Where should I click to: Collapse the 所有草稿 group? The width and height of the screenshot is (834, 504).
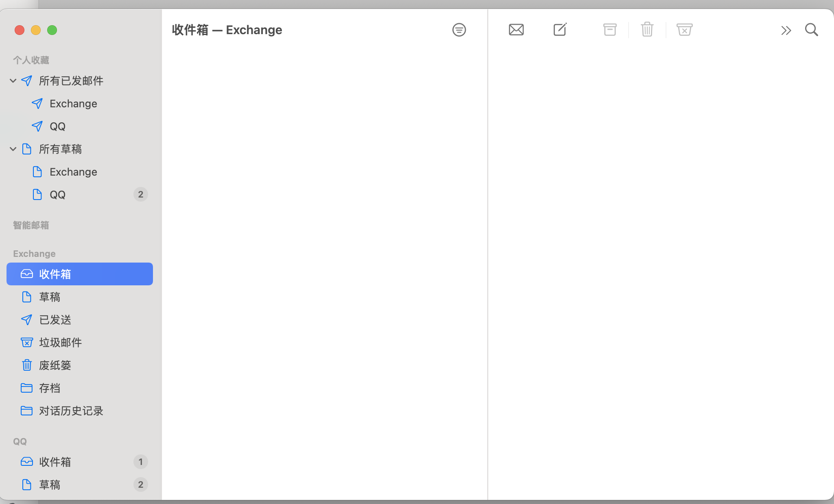[x=13, y=149]
